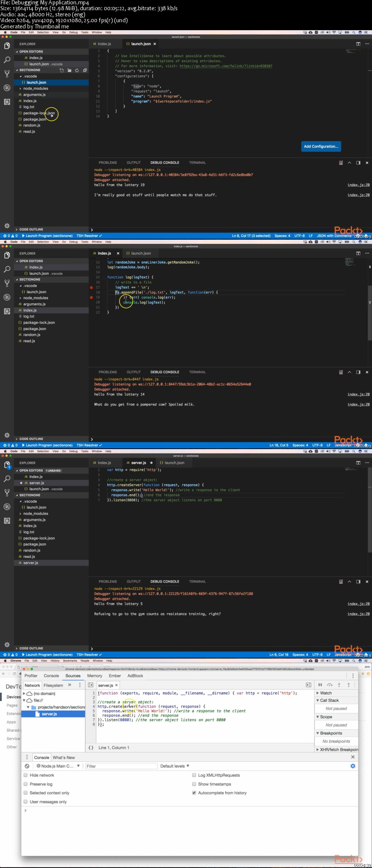The image size is (372, 868).
Task: Enable Show timestamps checkbox
Action: click(194, 784)
